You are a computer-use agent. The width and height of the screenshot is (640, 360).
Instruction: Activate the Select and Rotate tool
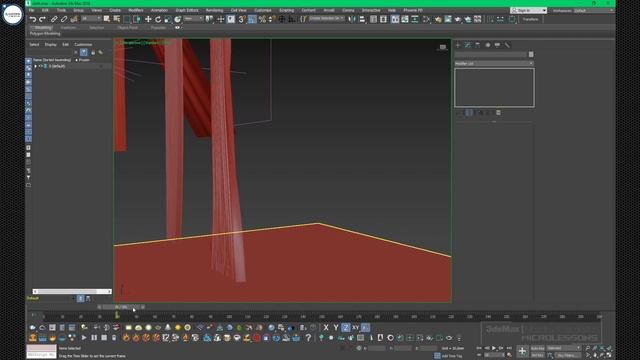click(x=158, y=19)
